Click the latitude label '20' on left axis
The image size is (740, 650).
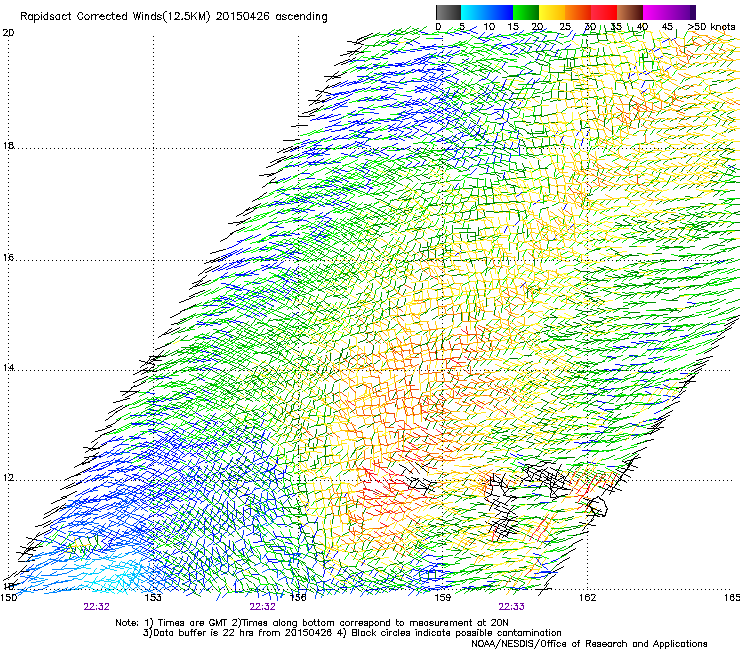coord(8,33)
